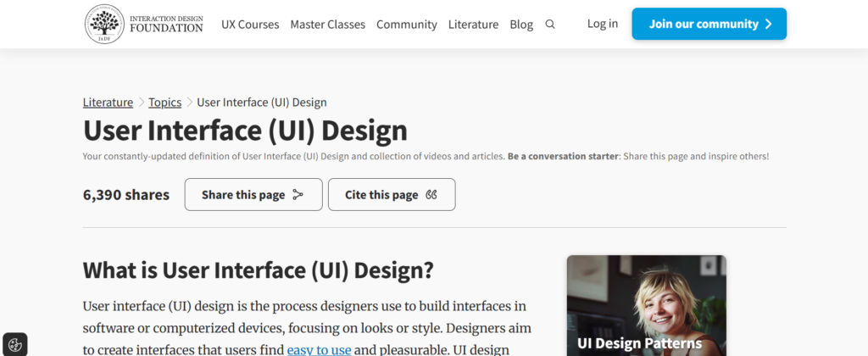Select Community in the top navigation

pyautogui.click(x=407, y=25)
